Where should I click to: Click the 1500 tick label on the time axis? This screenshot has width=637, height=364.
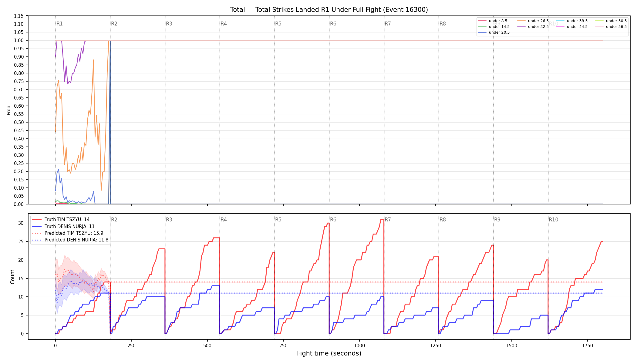[512, 345]
